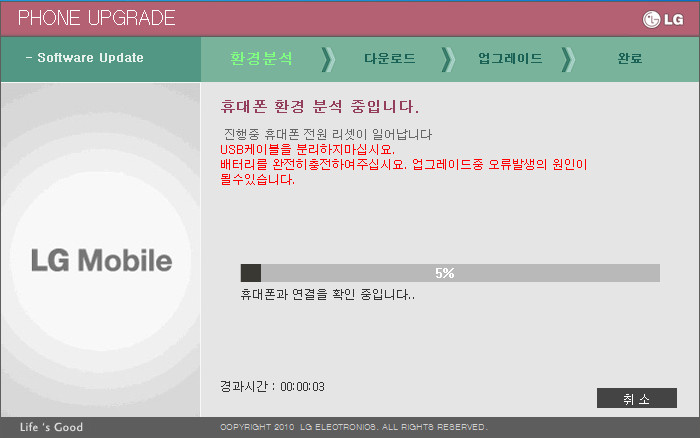Click the 휴대폰과 연결을 확인 중입니다 status text
The width and height of the screenshot is (700, 438).
(327, 295)
